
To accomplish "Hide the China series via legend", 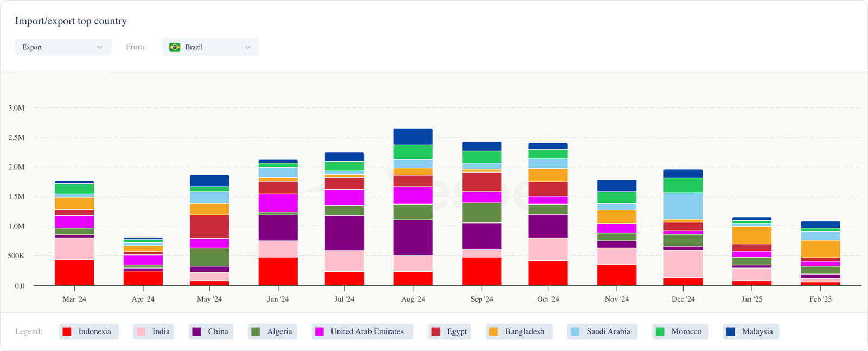I will pos(210,331).
